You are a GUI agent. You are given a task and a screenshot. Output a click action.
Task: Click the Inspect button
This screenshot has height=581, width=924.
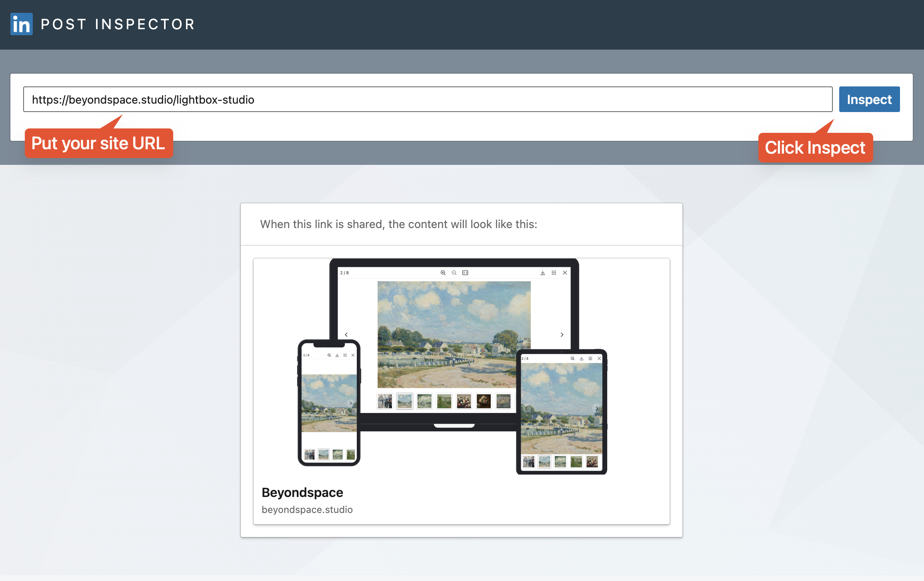pyautogui.click(x=869, y=99)
